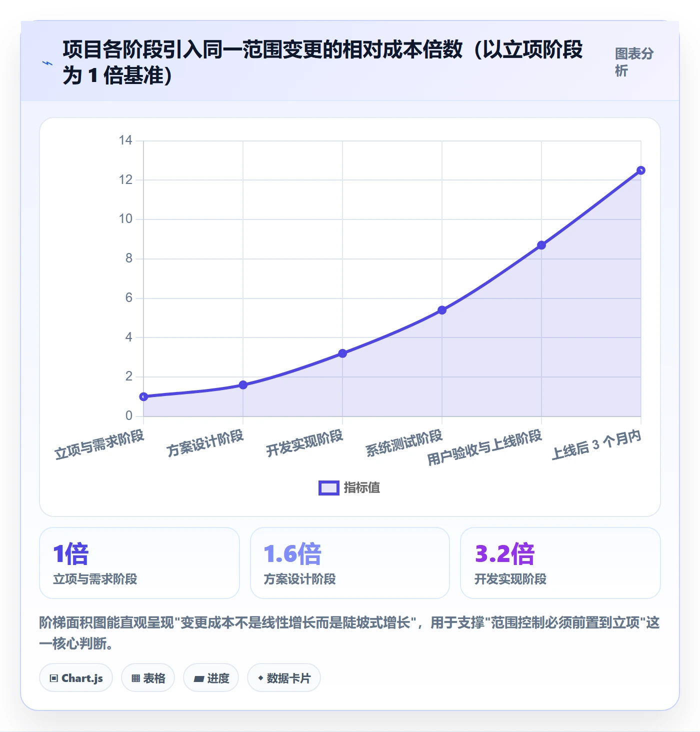Viewport: 700px width, 732px height.
Task: Click the 表格 tag chip
Action: coord(148,678)
